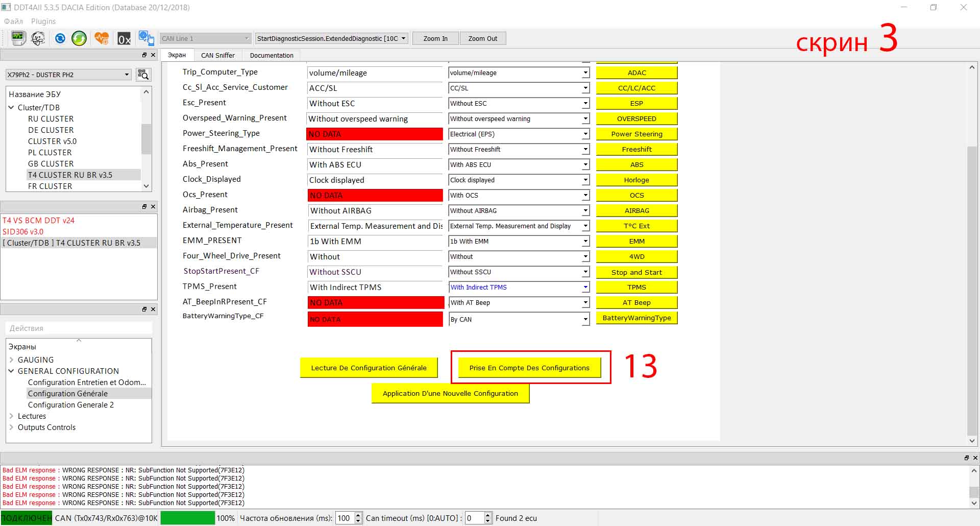
Task: Click the yellow BatteryWarningType button
Action: pos(637,318)
